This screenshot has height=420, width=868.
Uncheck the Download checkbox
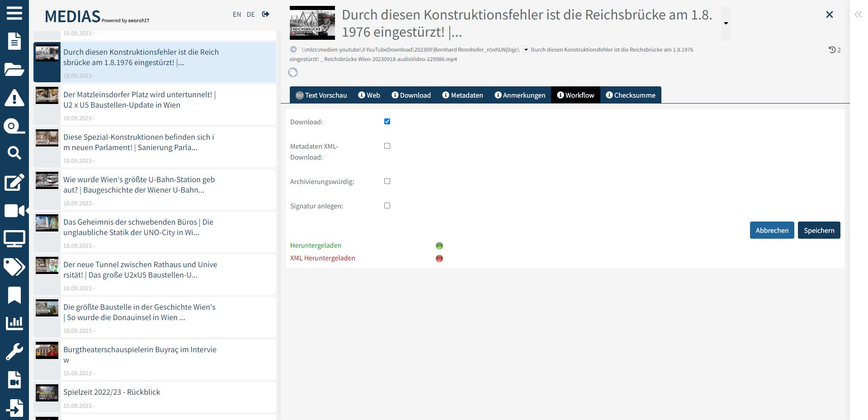coord(387,122)
